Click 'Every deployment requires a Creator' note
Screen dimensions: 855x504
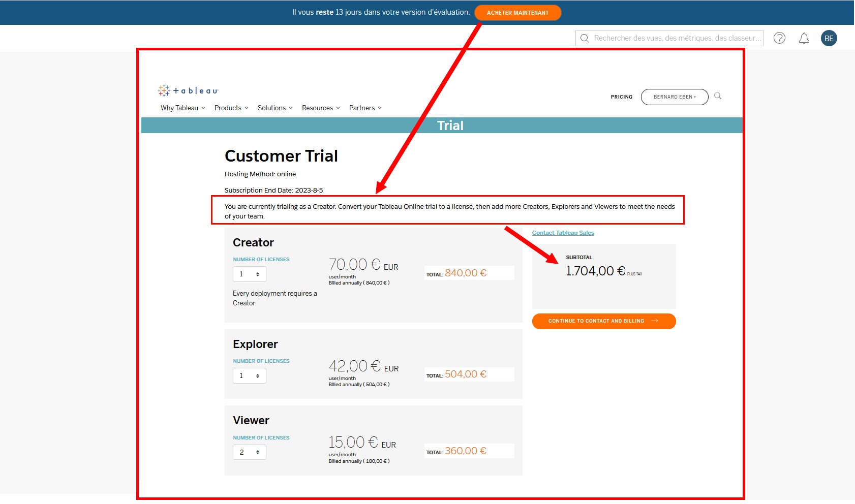(x=275, y=298)
